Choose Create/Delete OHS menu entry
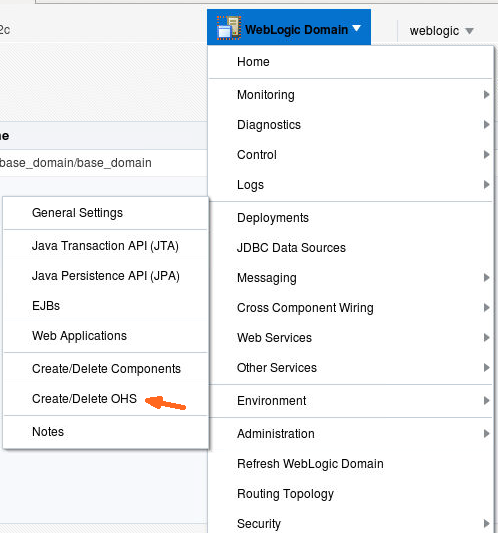This screenshot has height=533, width=498. click(x=84, y=399)
